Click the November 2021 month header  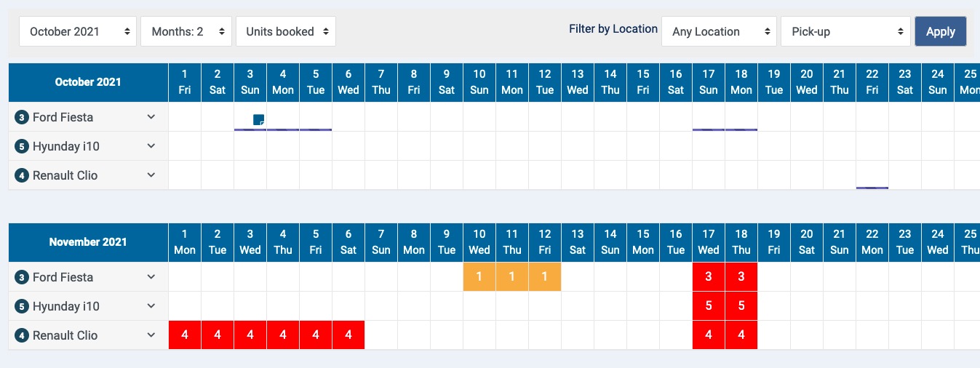point(88,242)
